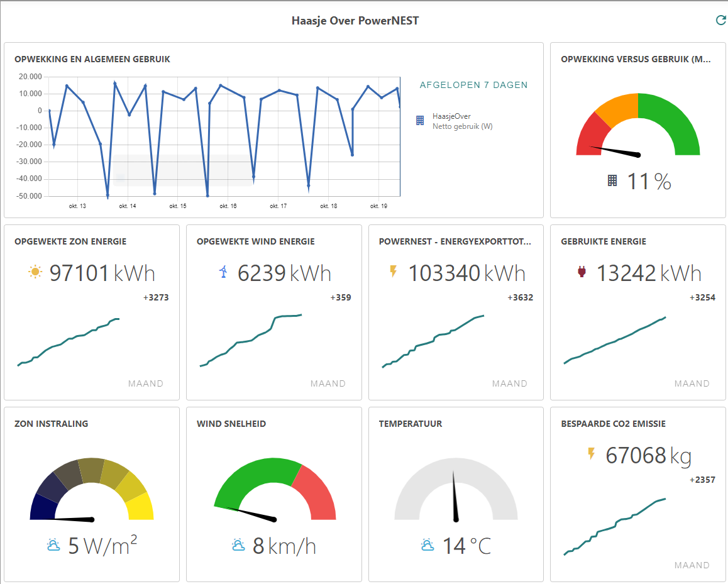728x584 pixels.
Task: Click the sun icon next to 97101 kWh
Action: [x=35, y=272]
